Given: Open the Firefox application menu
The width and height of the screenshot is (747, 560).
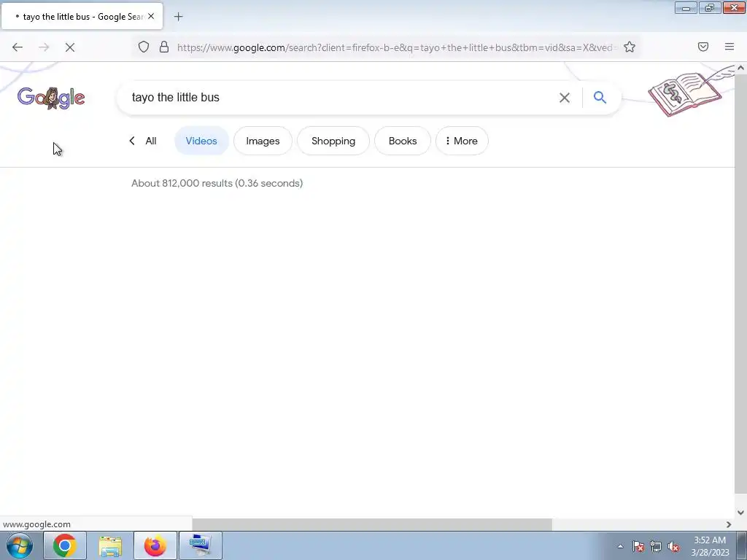Looking at the screenshot, I should pos(729,47).
